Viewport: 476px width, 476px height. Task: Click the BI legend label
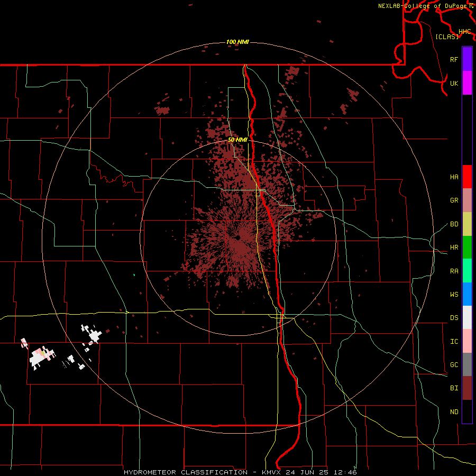pyautogui.click(x=454, y=388)
